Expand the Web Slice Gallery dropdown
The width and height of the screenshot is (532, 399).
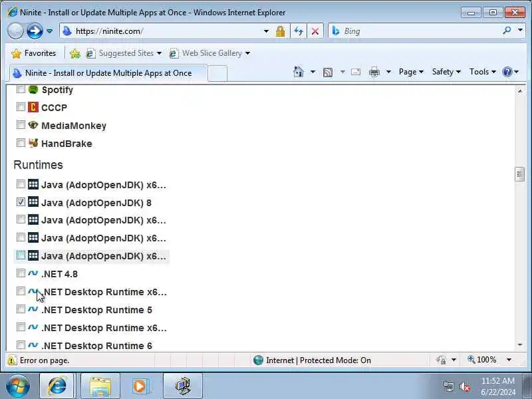(247, 53)
